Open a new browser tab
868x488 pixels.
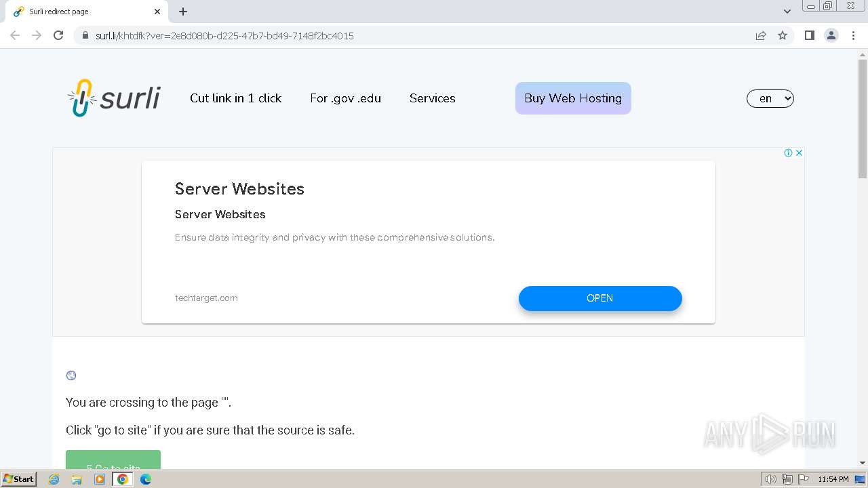pyautogui.click(x=183, y=12)
